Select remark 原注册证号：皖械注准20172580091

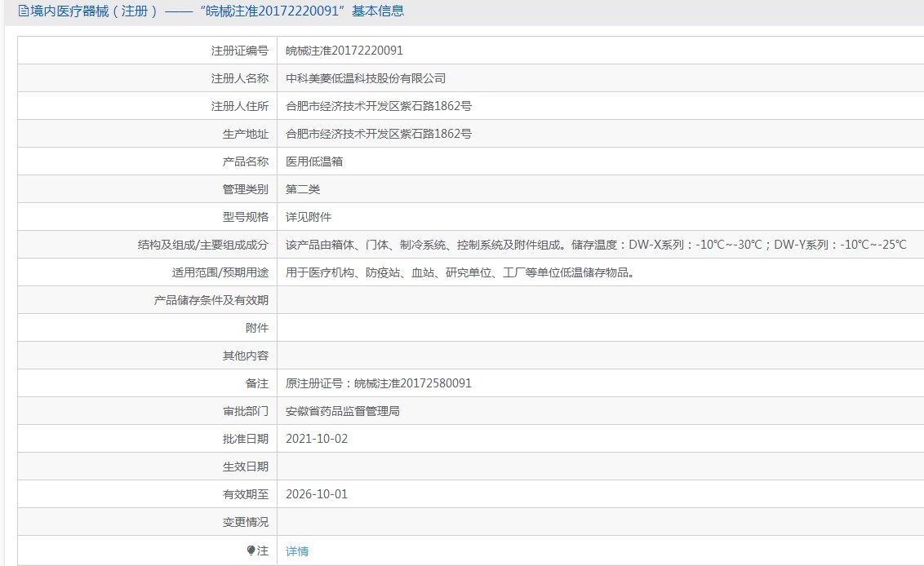[x=378, y=383]
